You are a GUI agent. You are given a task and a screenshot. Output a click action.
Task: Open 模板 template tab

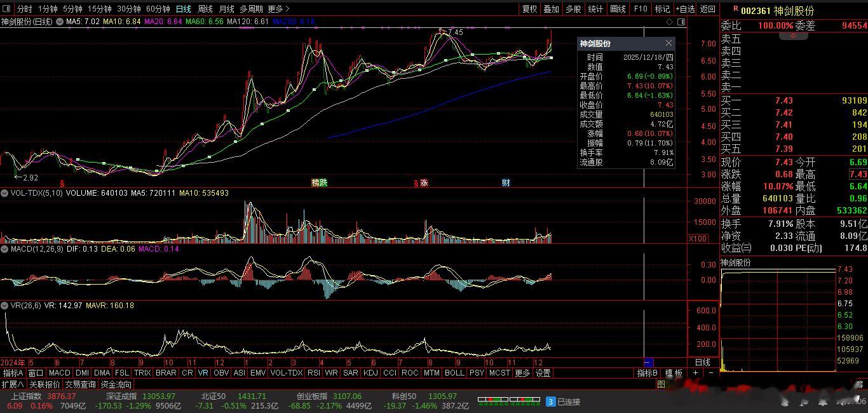674,373
